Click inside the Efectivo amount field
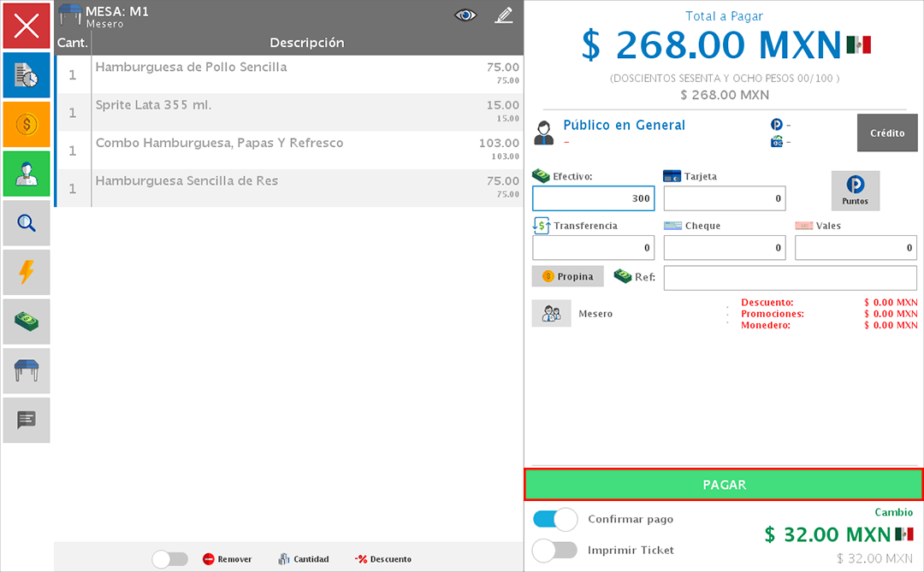This screenshot has height=572, width=924. 593,198
